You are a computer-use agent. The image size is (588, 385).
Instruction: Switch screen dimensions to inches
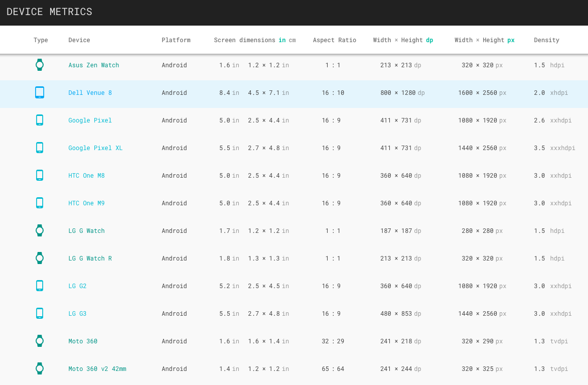tap(282, 40)
